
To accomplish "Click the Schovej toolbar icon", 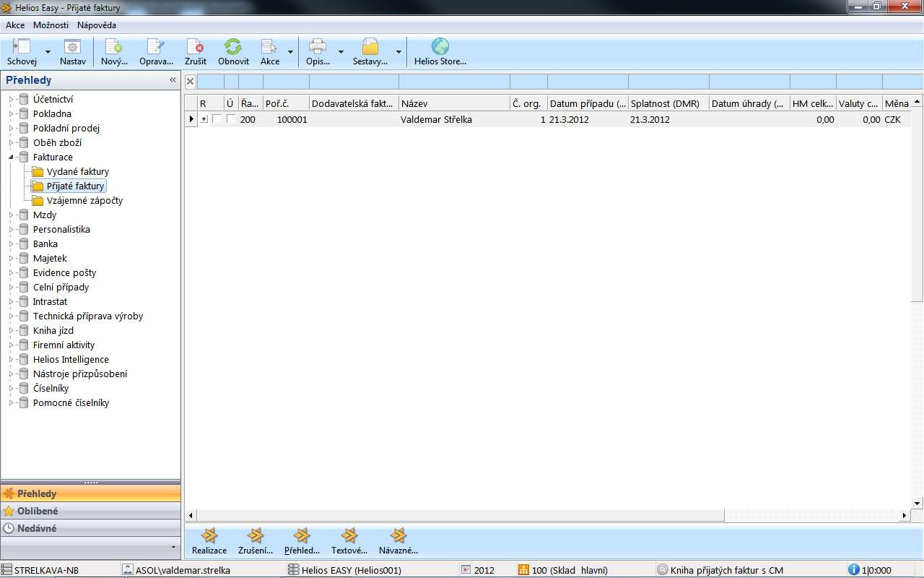I will click(x=22, y=47).
